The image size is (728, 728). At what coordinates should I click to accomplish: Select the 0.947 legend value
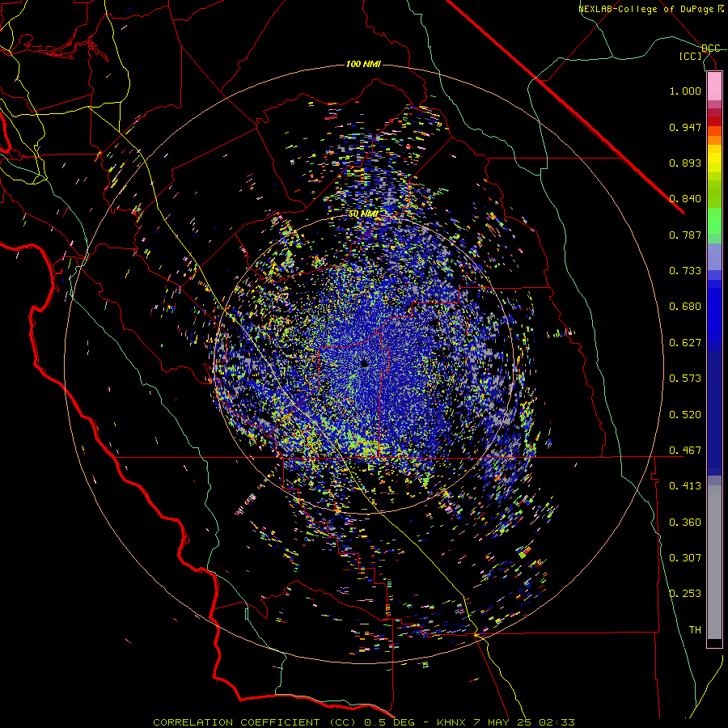pyautogui.click(x=685, y=127)
